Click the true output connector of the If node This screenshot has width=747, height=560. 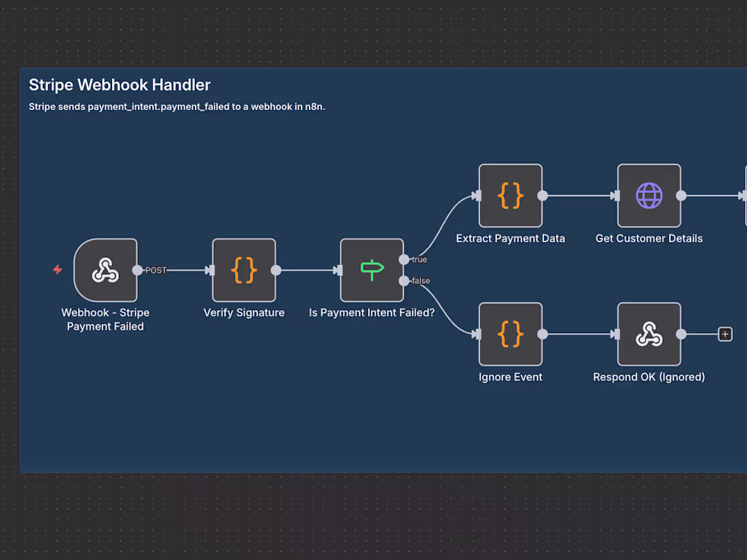[403, 259]
